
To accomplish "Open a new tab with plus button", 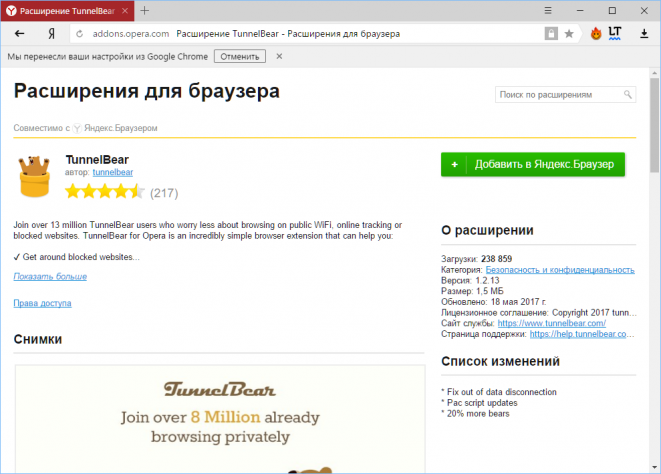I will [x=145, y=11].
